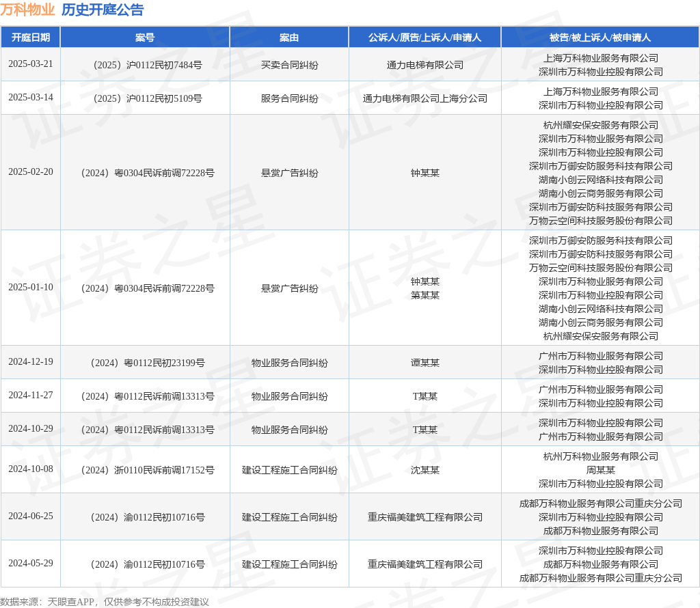Click 湖南小创云网络科技有限公司 in the 2025-01-10 row
This screenshot has height=608, width=700.
coord(600,309)
